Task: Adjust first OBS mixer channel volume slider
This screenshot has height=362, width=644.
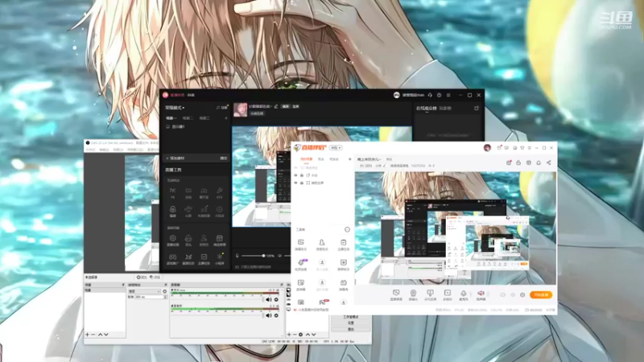Action: (x=217, y=300)
